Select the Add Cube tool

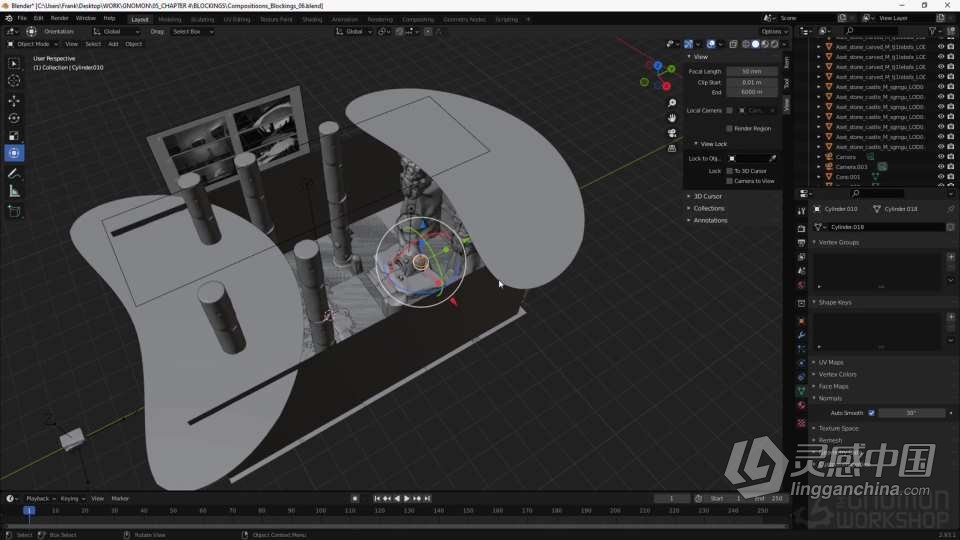[x=14, y=212]
